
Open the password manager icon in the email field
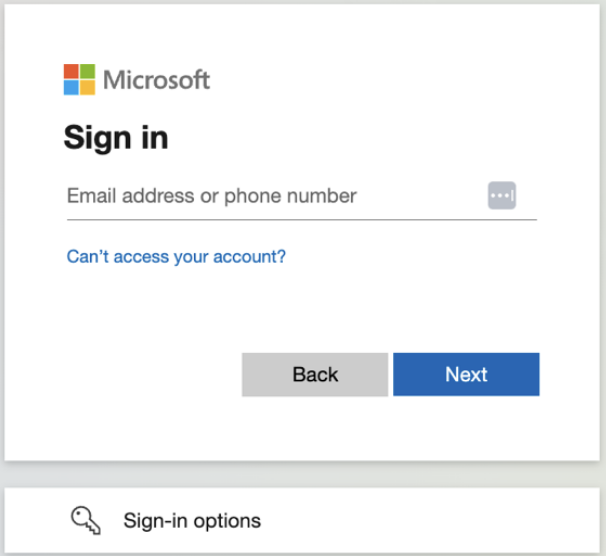coord(502,196)
